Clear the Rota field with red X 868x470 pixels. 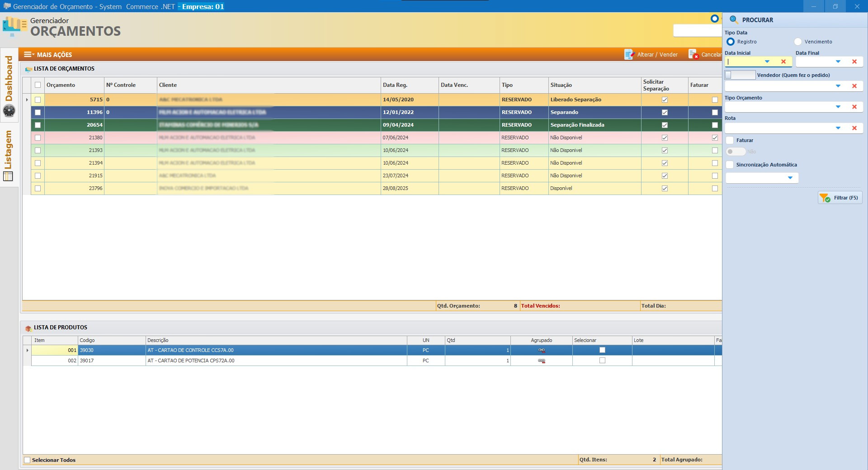[x=854, y=128]
